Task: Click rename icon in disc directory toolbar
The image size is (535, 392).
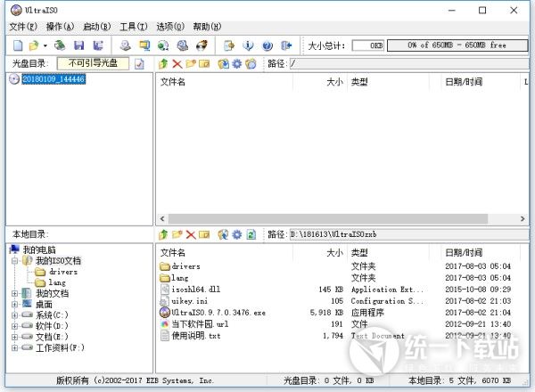Action: pyautogui.click(x=204, y=64)
